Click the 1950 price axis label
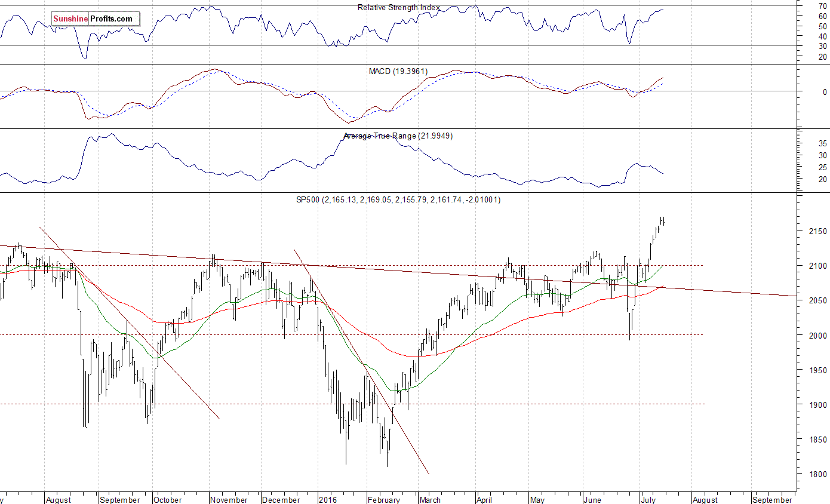 point(817,370)
